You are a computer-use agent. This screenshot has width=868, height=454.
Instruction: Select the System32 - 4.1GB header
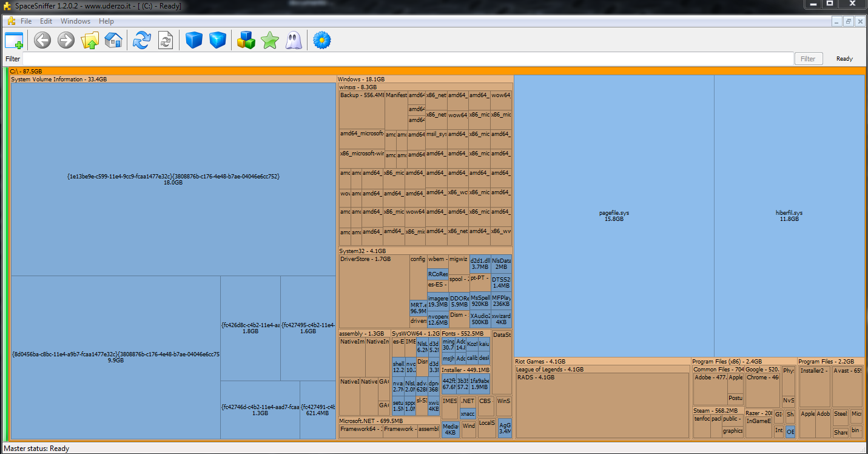(x=425, y=251)
